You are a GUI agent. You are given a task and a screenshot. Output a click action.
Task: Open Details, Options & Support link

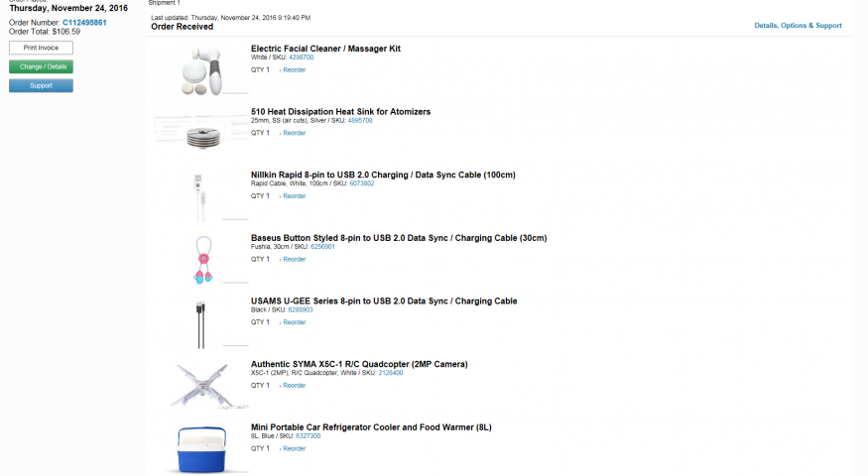[798, 26]
